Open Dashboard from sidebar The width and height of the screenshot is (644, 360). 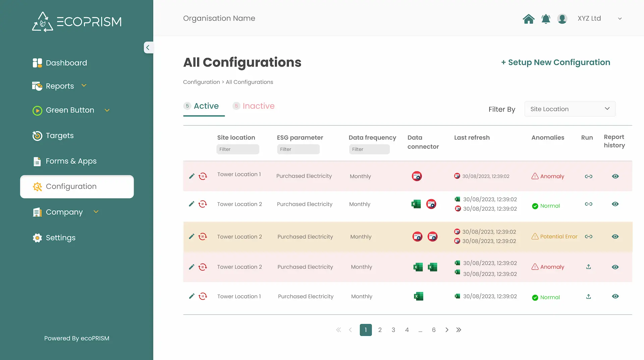pyautogui.click(x=60, y=63)
